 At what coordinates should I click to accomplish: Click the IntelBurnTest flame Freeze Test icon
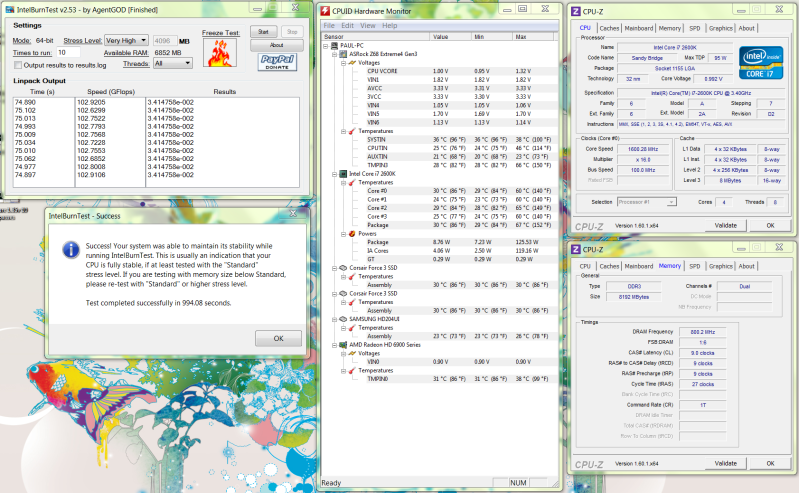tap(220, 53)
